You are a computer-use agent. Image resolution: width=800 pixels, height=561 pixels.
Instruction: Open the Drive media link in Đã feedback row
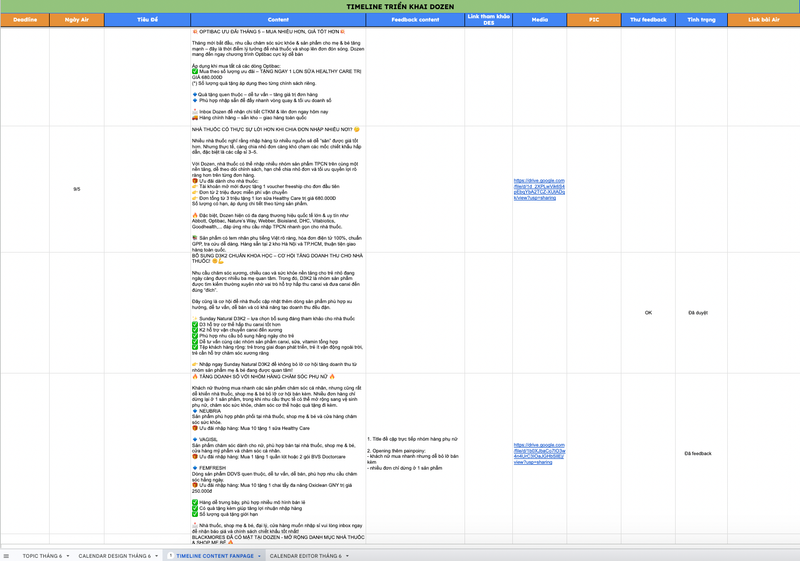(539, 453)
